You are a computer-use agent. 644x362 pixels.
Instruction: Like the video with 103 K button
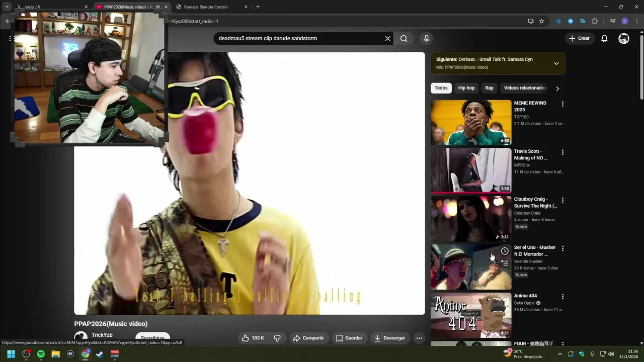(x=253, y=338)
